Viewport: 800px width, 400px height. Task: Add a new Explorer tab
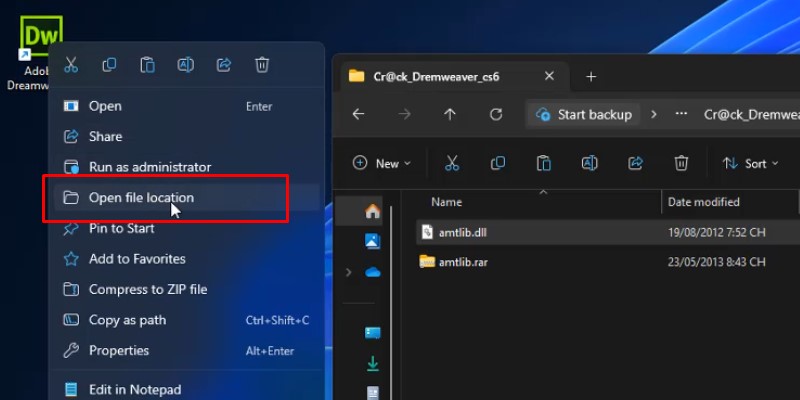tap(591, 77)
